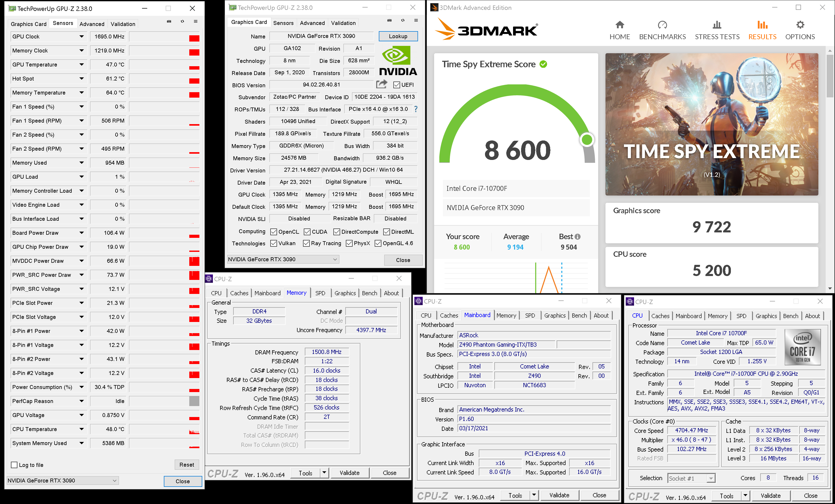Toggle the Ray Tracing checkbox
Screen dimensions: 835x504
click(x=306, y=243)
